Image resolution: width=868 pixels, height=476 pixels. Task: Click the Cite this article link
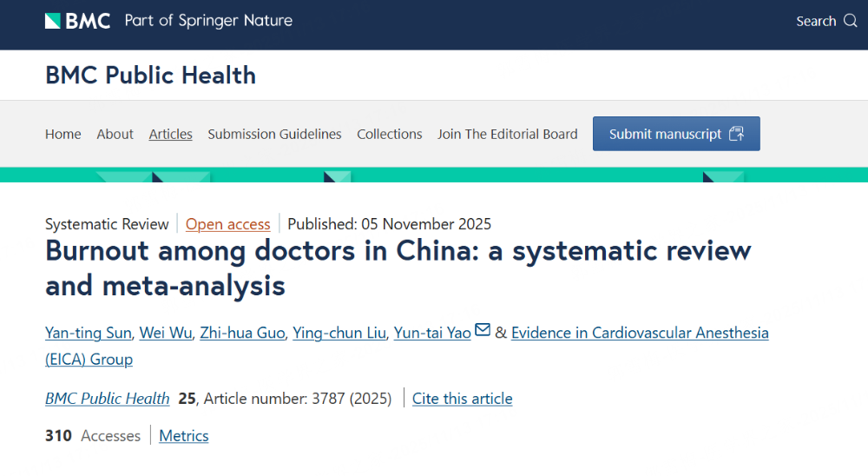[462, 399]
